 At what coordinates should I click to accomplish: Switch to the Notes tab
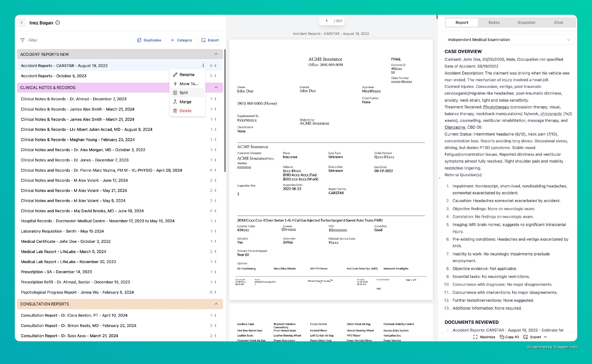click(494, 22)
